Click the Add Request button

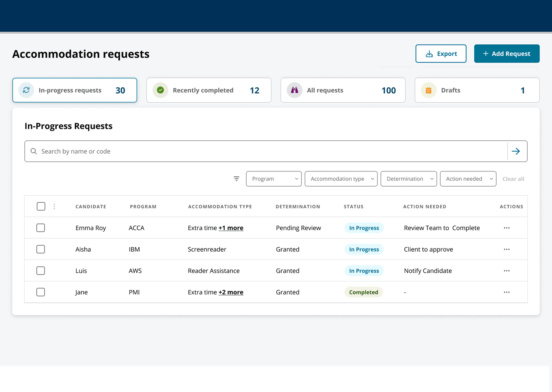tap(507, 54)
